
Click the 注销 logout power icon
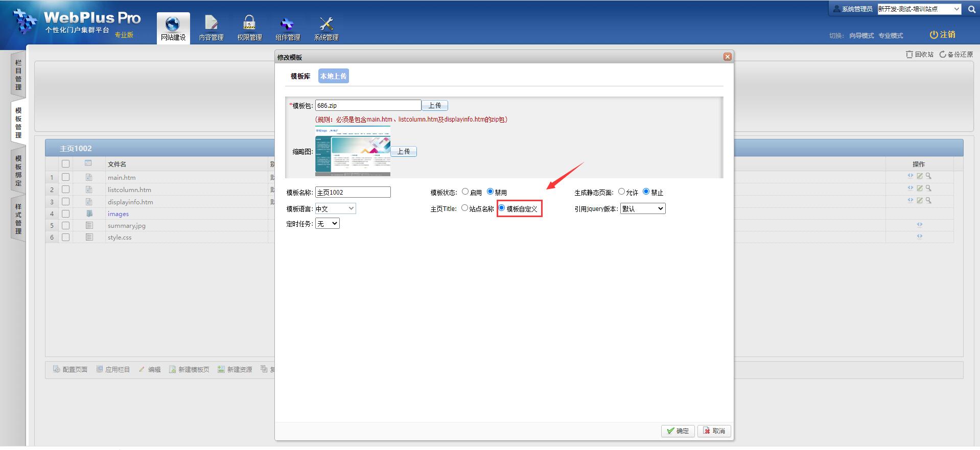point(934,35)
